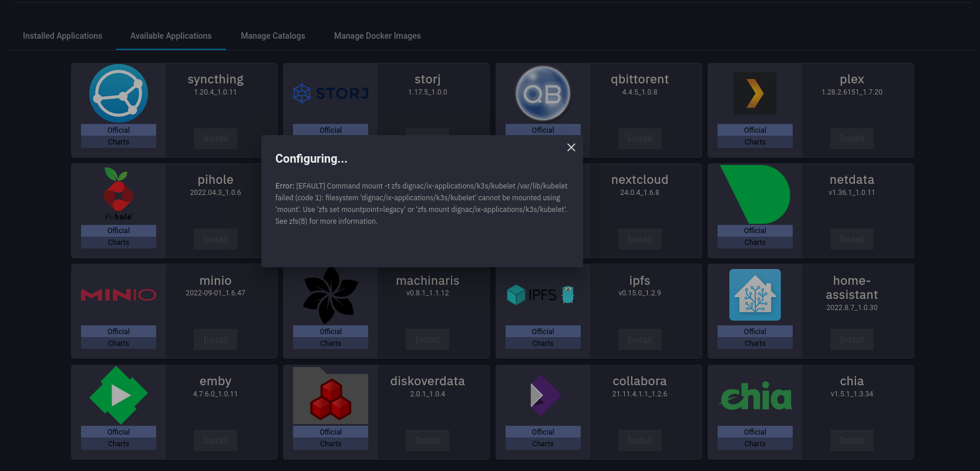Click the Charts label under plex
Screen dimensions: 980x471
tap(755, 142)
